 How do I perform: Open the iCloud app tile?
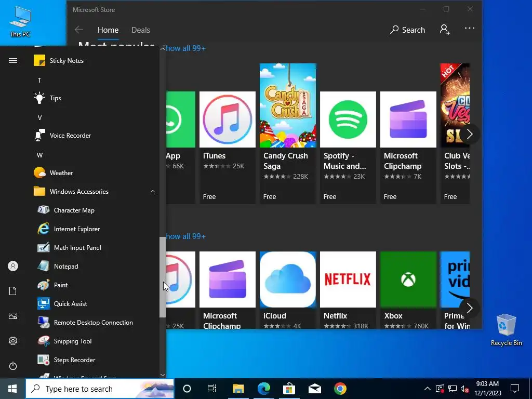(288, 290)
